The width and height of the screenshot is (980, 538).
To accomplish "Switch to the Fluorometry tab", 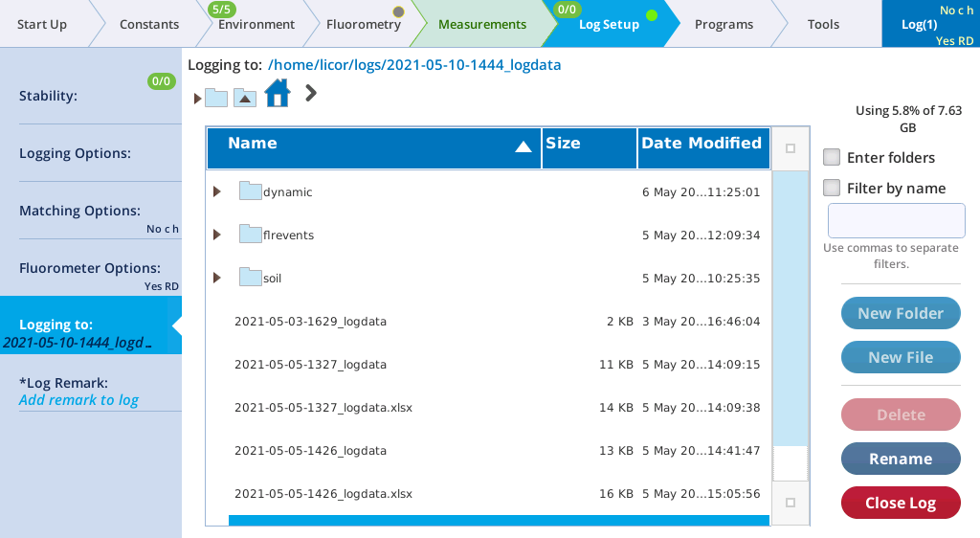I will (x=363, y=24).
